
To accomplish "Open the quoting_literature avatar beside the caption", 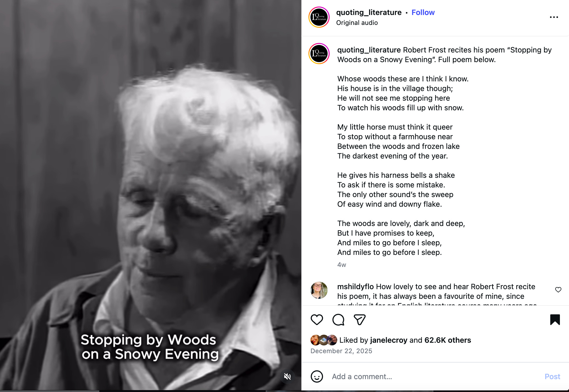I will tap(319, 54).
